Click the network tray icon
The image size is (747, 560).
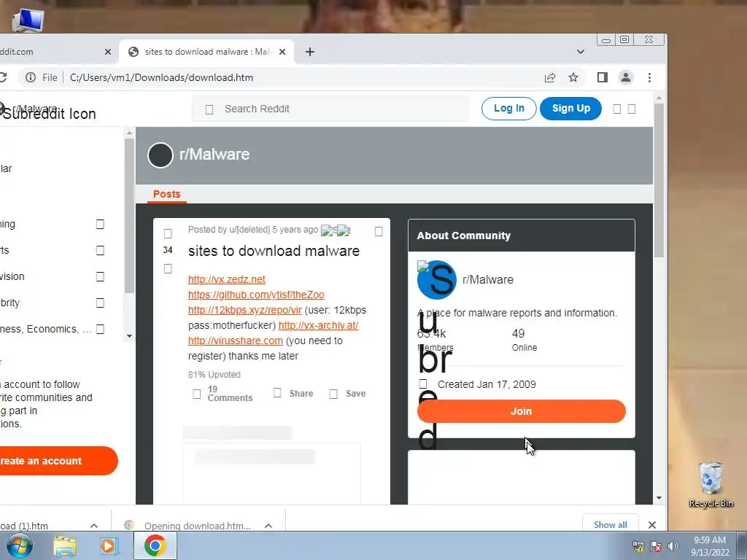[x=638, y=546]
